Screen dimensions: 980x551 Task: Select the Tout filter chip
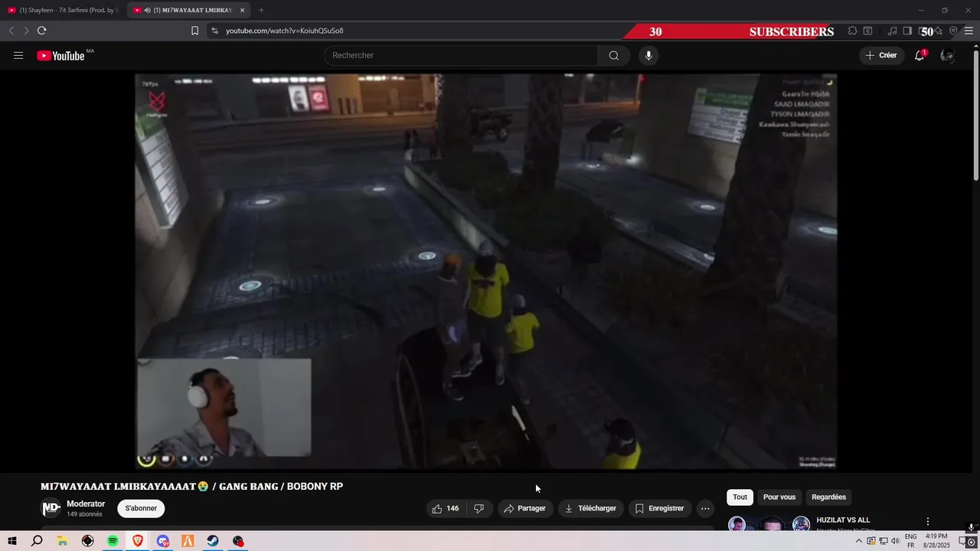click(740, 497)
